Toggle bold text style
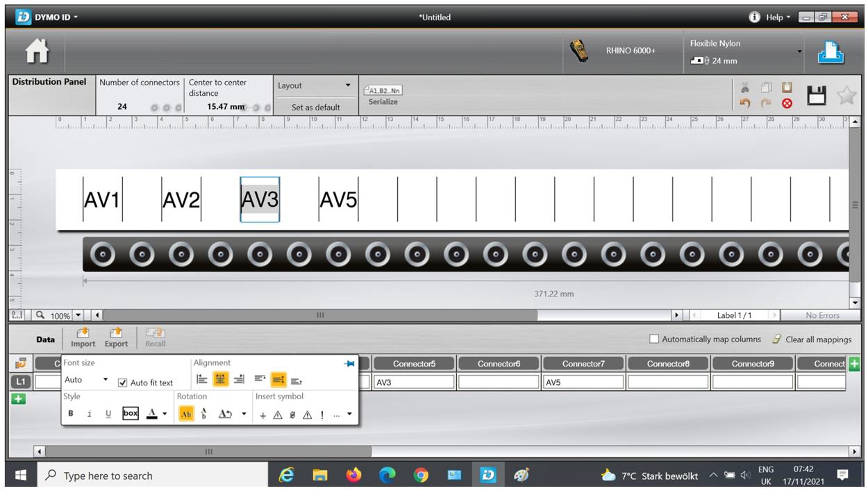The image size is (868, 493). (70, 414)
